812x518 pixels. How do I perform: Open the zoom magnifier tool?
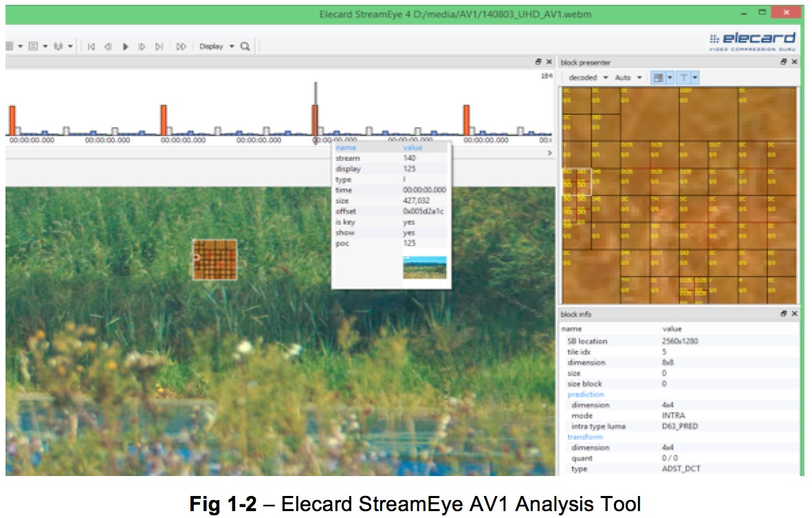click(245, 45)
